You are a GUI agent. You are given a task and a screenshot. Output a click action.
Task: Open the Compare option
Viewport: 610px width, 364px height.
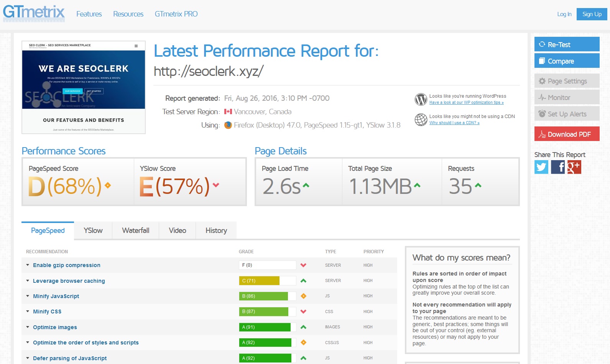pos(567,61)
